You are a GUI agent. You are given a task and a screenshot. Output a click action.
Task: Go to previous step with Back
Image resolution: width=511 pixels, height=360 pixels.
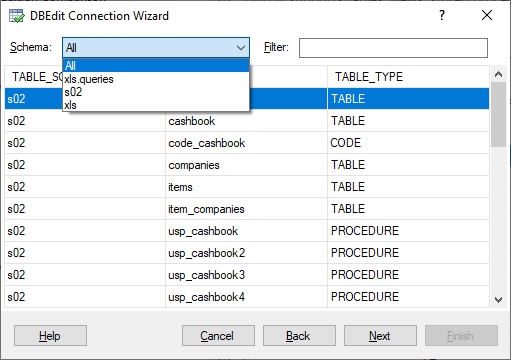coord(299,336)
